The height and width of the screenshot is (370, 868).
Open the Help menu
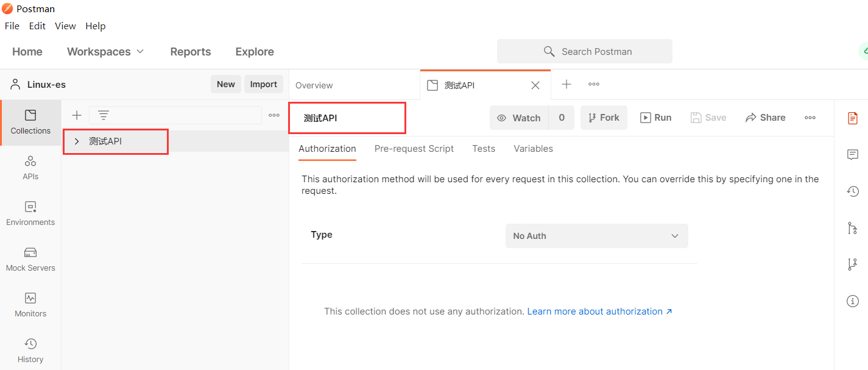click(x=96, y=26)
